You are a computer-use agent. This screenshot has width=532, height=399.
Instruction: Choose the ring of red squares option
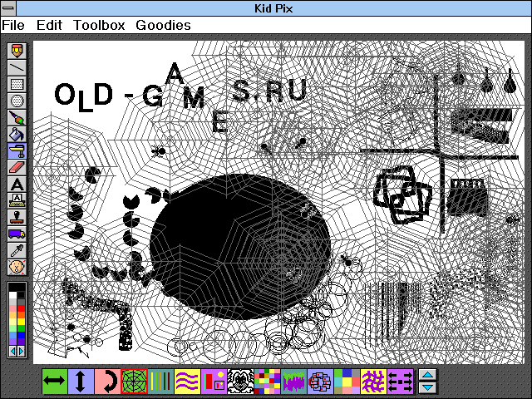tap(320, 382)
